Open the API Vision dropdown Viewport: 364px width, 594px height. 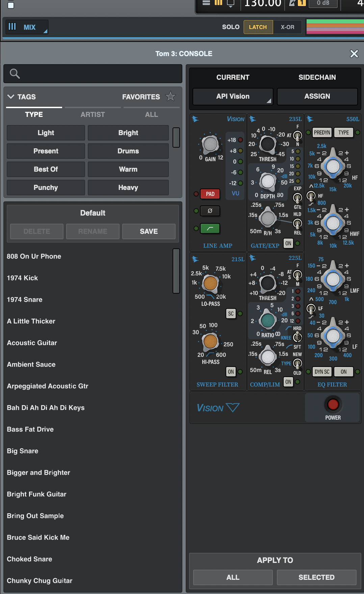233,97
